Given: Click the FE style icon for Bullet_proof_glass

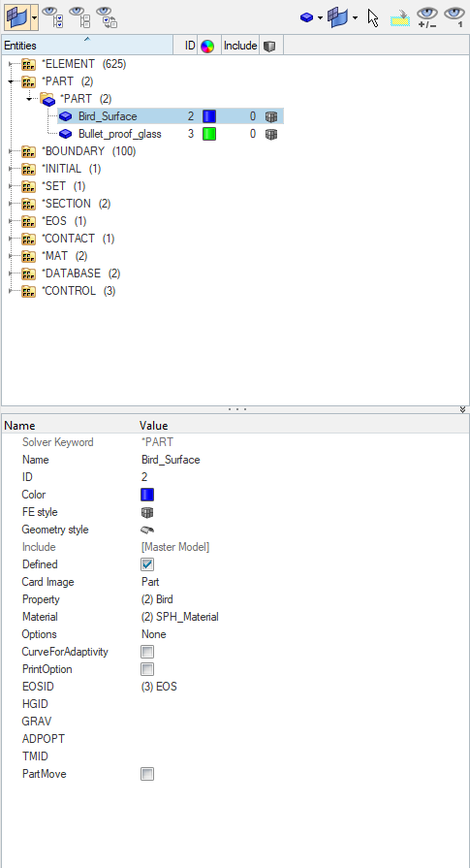Looking at the screenshot, I should tap(271, 134).
